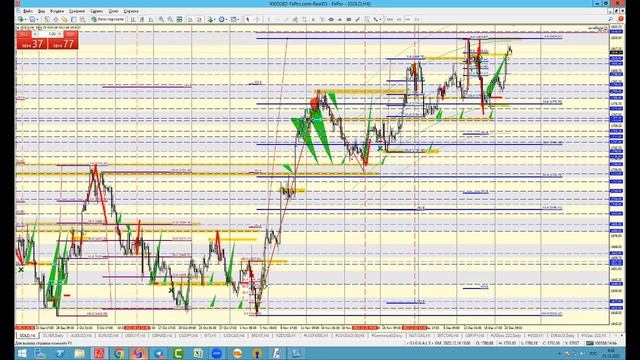Viewport: 640px width, 360px height.
Task: Switch to USDCHF,H4 chart tab
Action: (135, 336)
